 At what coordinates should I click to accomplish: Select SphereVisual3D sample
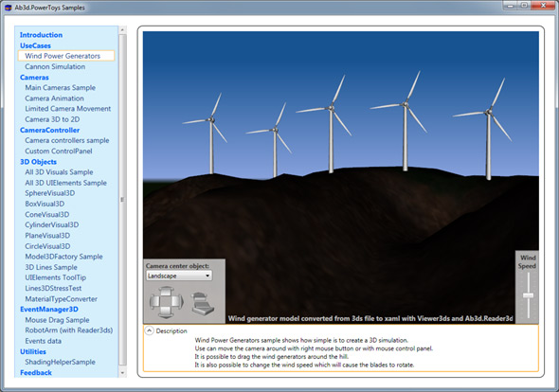(50, 193)
